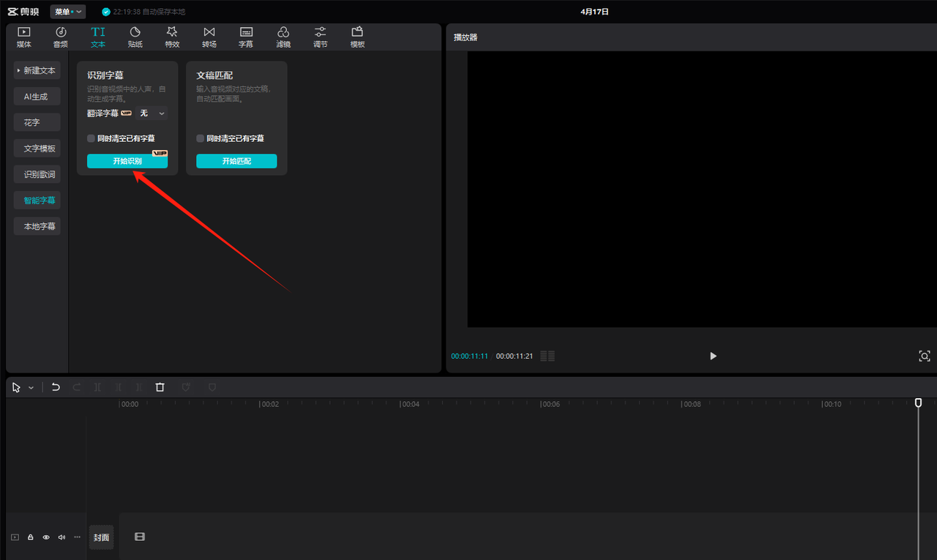Open the 翻译字幕 language dropdown
The height and width of the screenshot is (560, 937).
pos(153,113)
